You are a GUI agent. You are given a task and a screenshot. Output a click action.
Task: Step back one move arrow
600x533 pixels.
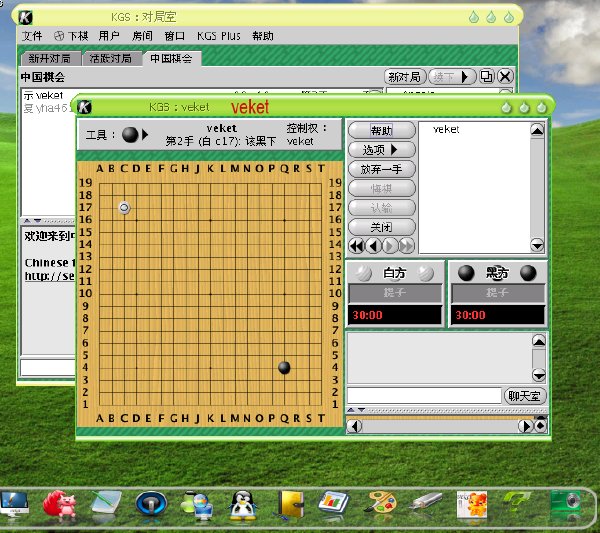pyautogui.click(x=373, y=246)
